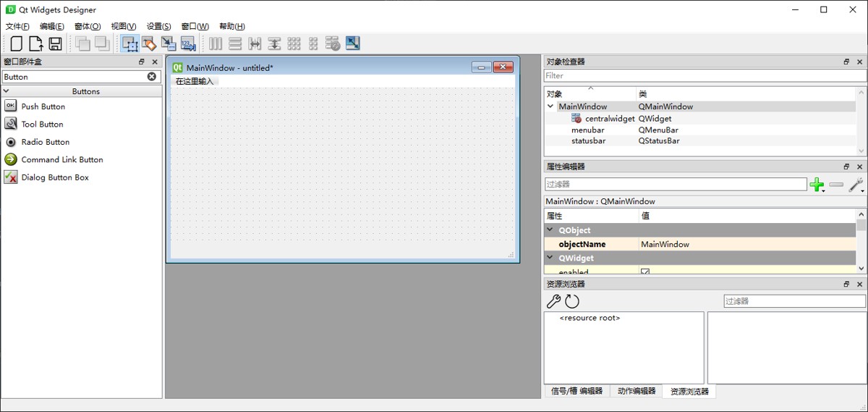Sort by the 对象 column header
Viewport: 868px width, 412px height.
click(x=590, y=94)
